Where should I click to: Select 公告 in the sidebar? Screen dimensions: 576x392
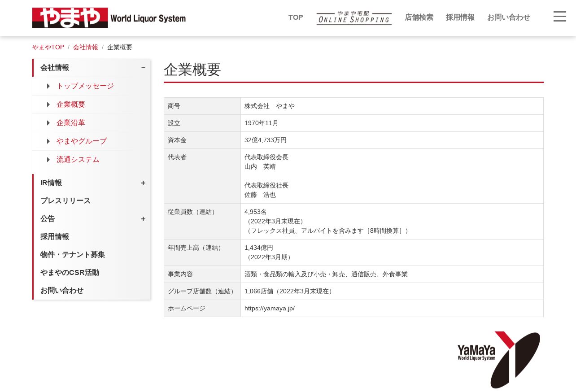[48, 219]
